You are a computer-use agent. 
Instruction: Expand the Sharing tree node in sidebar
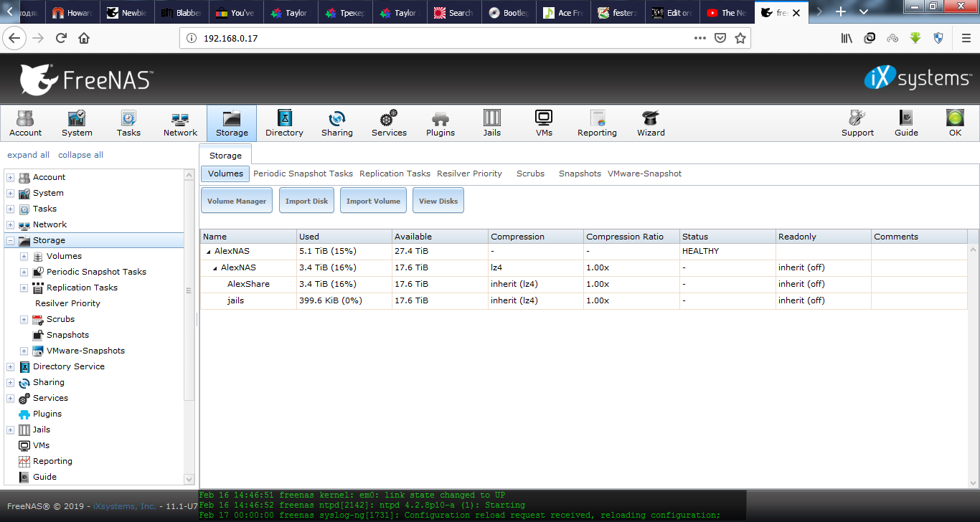[10, 383]
